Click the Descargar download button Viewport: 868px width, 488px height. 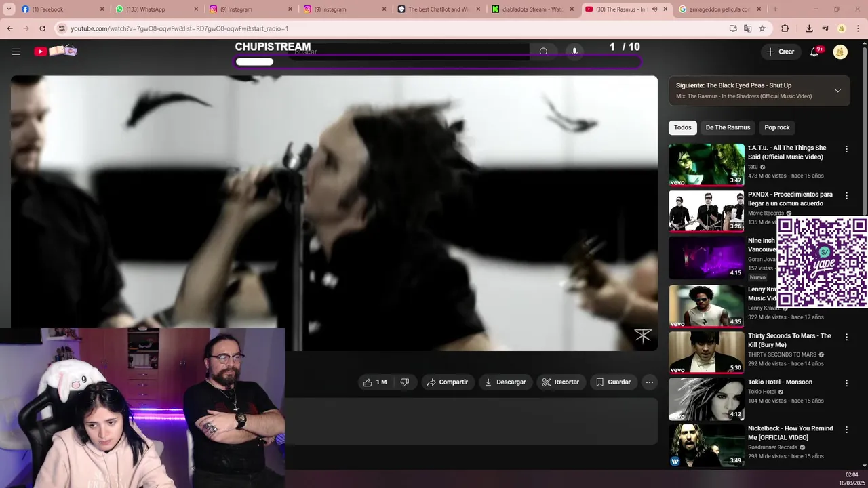(505, 382)
